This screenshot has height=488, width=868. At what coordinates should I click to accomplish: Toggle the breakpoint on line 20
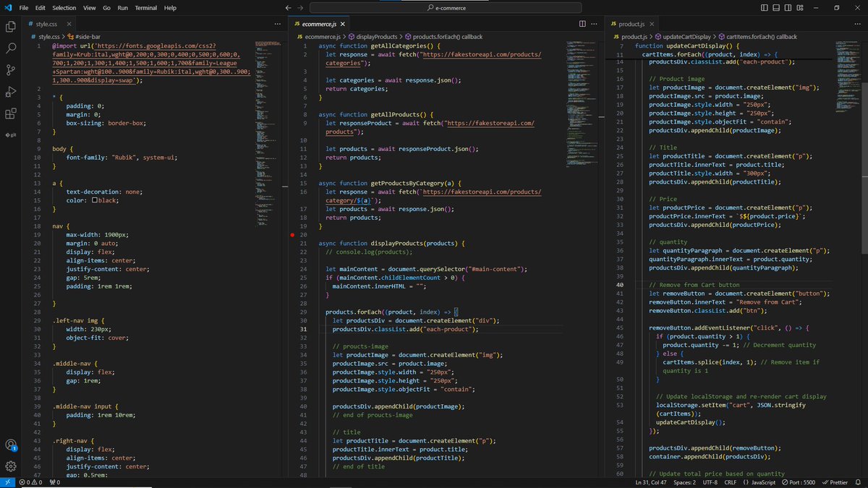tap(292, 235)
